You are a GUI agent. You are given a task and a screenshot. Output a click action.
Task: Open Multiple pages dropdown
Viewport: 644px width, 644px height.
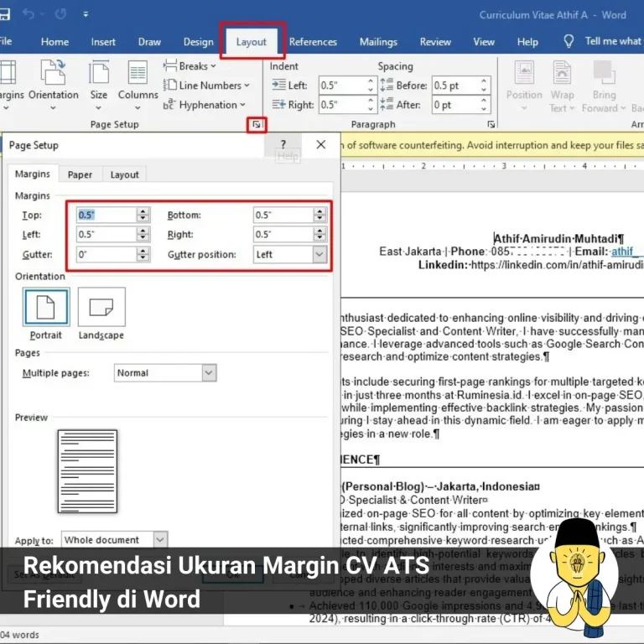165,373
